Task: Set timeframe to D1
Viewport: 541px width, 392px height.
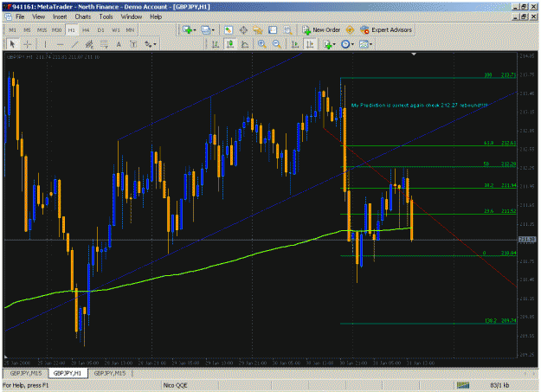Action: point(100,30)
